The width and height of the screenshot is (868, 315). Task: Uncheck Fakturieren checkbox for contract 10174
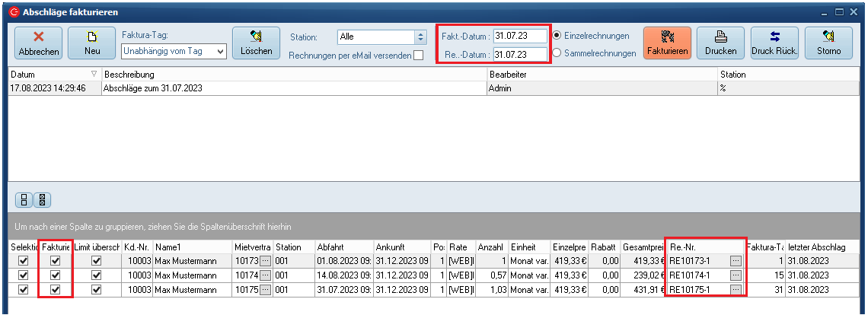[x=55, y=275]
